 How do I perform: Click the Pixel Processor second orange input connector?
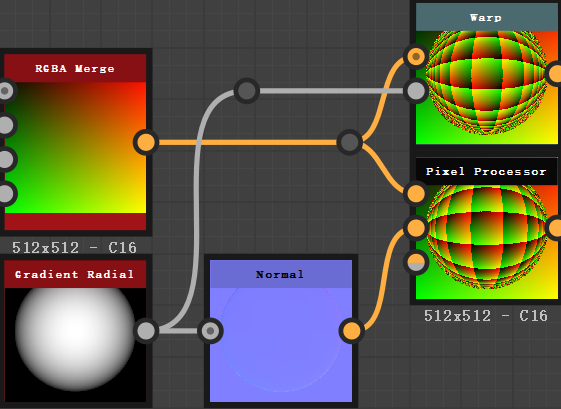[416, 228]
